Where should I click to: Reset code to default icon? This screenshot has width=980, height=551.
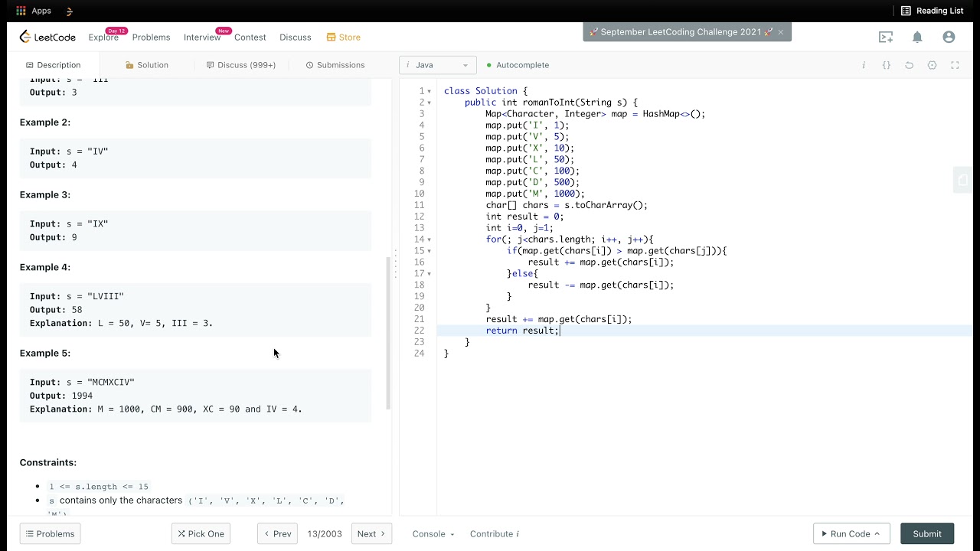point(910,65)
